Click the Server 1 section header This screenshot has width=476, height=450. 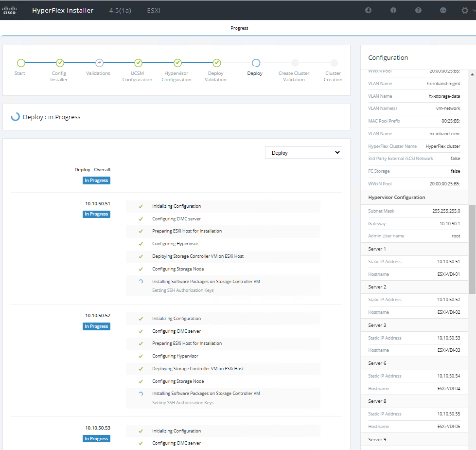(414, 249)
